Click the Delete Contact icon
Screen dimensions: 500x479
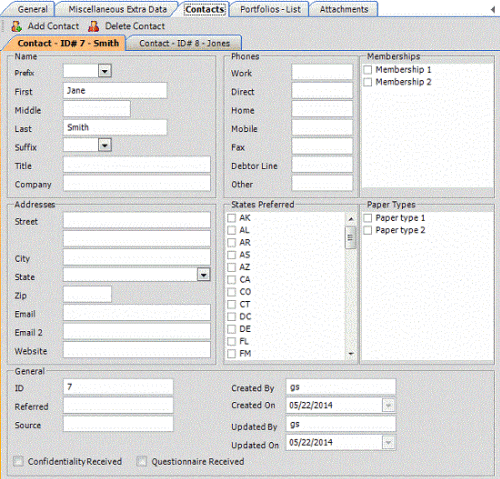click(x=94, y=26)
